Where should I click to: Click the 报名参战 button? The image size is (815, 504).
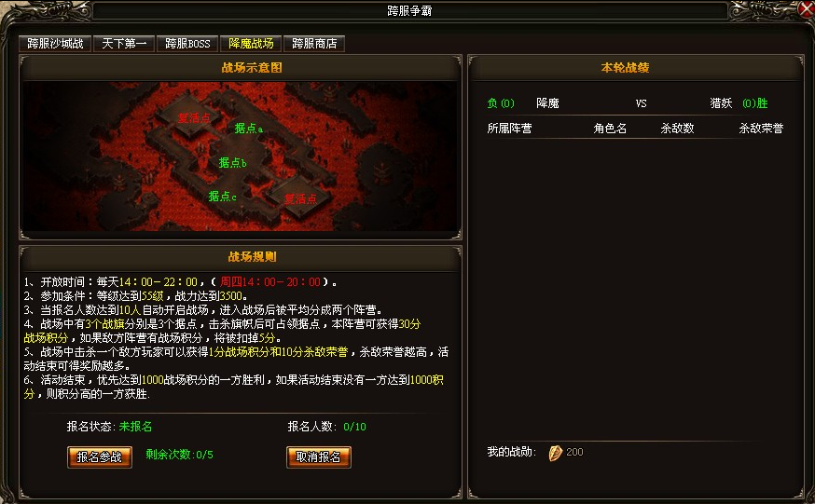pos(99,457)
